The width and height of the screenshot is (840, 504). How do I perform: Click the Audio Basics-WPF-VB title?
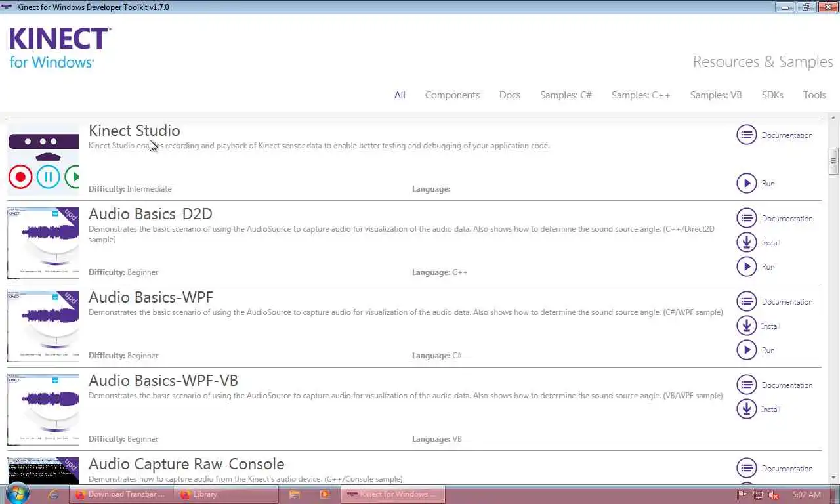click(163, 381)
